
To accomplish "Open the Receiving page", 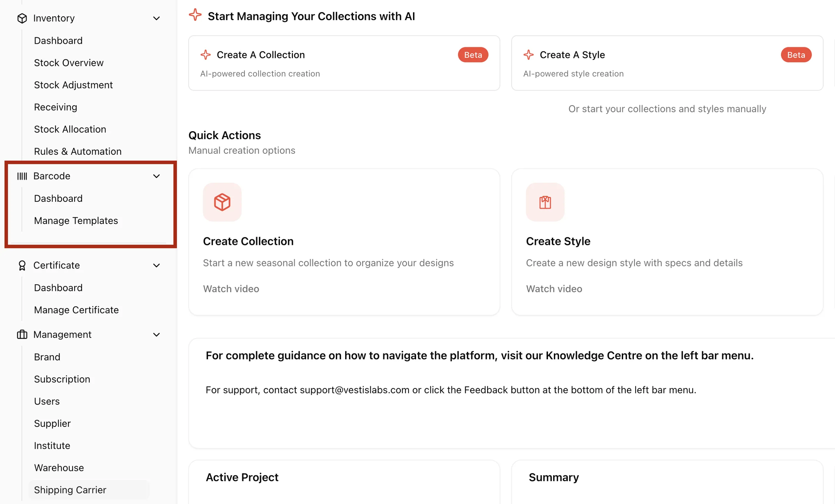I will click(56, 107).
